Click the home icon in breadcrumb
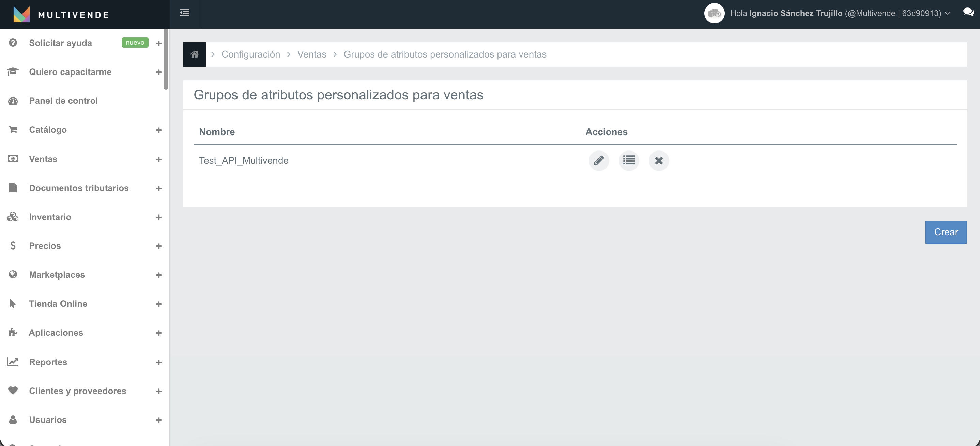980x446 pixels. 195,54
